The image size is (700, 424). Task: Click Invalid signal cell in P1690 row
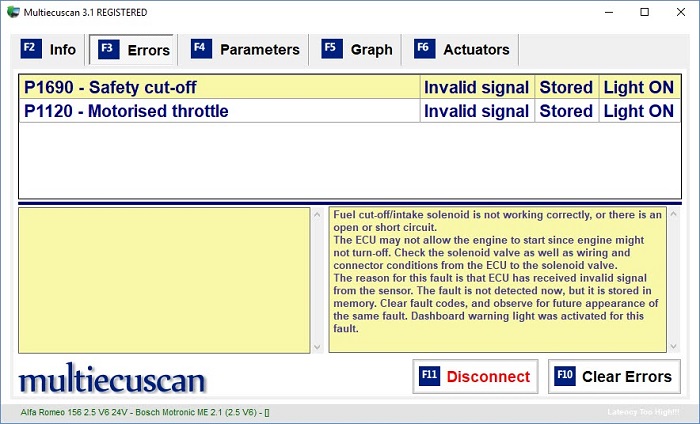[x=477, y=87]
